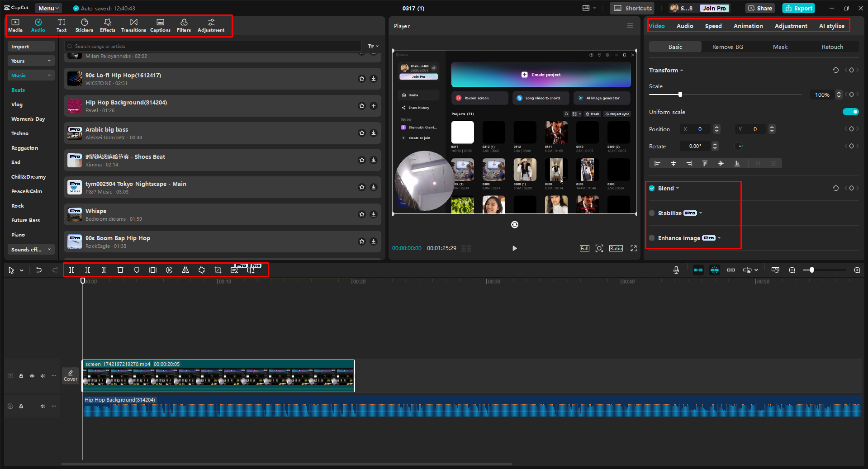
Task: Uncheck the Blend checkbox
Action: coord(652,188)
